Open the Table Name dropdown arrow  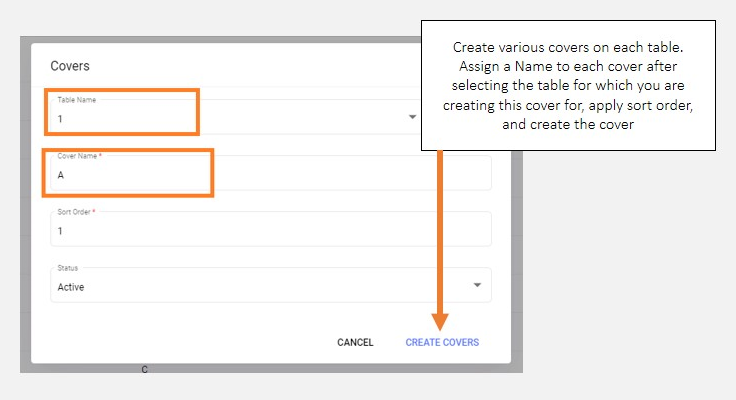coord(412,117)
